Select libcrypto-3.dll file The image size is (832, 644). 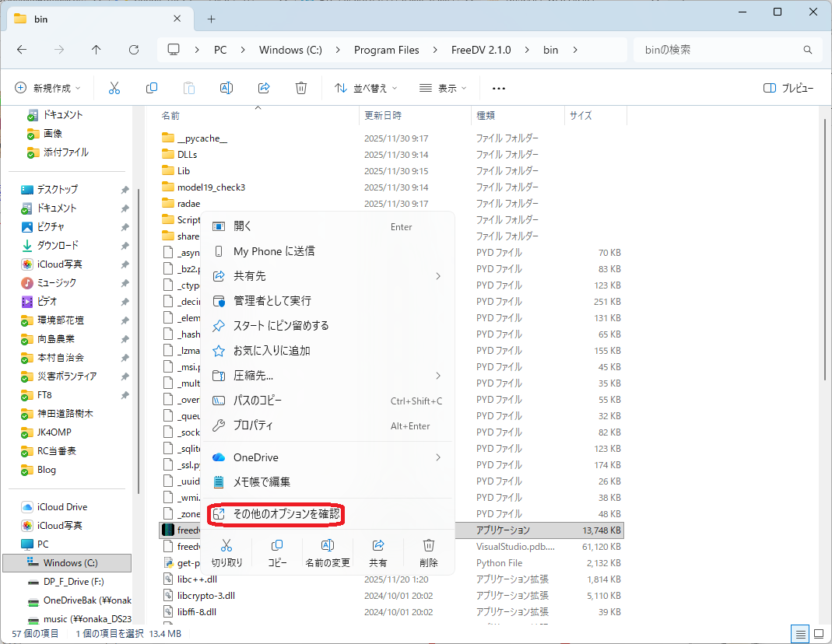coord(206,596)
